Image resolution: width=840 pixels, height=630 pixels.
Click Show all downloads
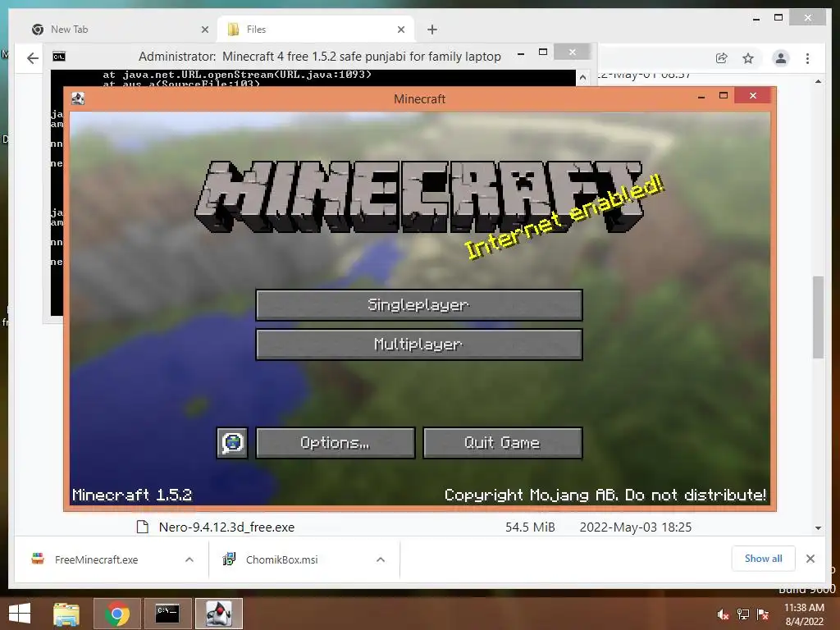764,558
